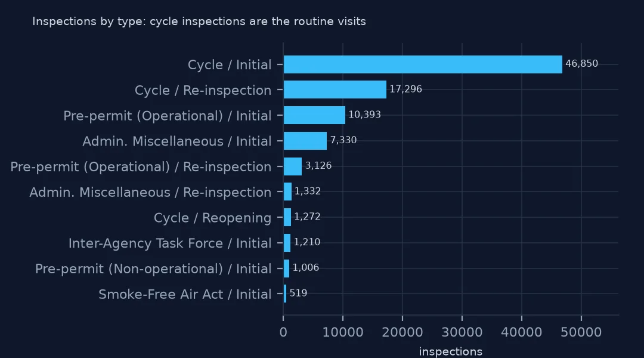Select 'Pre-permit (Non-operational) / Initial' label
This screenshot has width=644, height=358.
(153, 269)
